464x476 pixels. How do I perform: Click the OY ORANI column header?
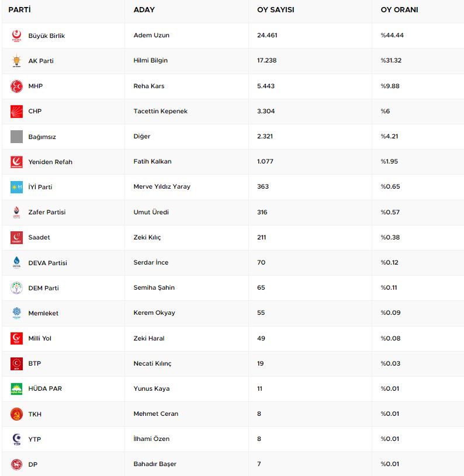[x=399, y=10]
